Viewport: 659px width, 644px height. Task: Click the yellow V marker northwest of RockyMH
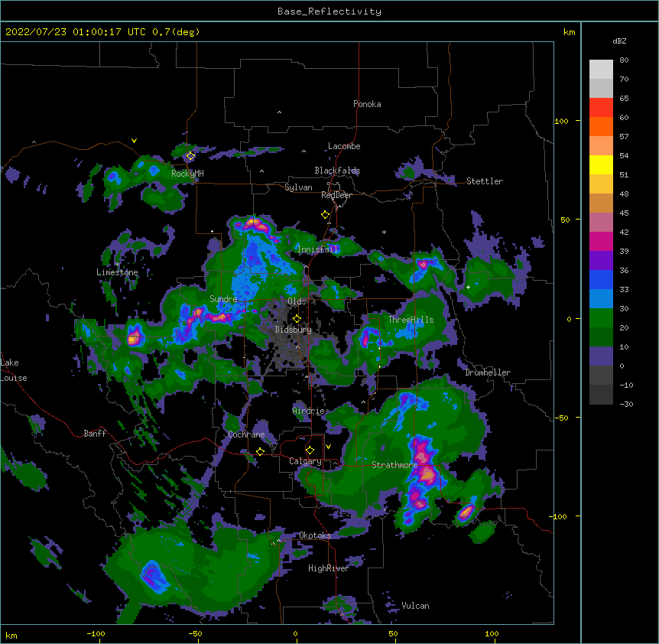click(x=134, y=141)
